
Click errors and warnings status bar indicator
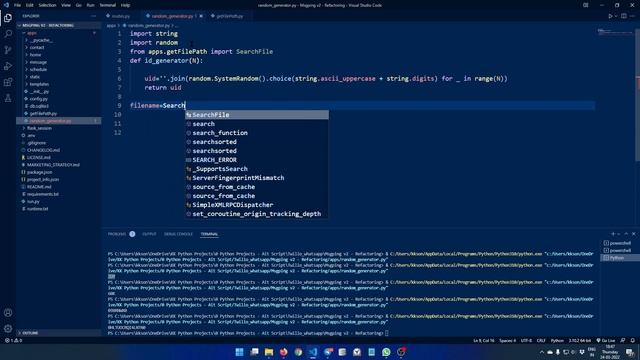pyautogui.click(x=13, y=340)
